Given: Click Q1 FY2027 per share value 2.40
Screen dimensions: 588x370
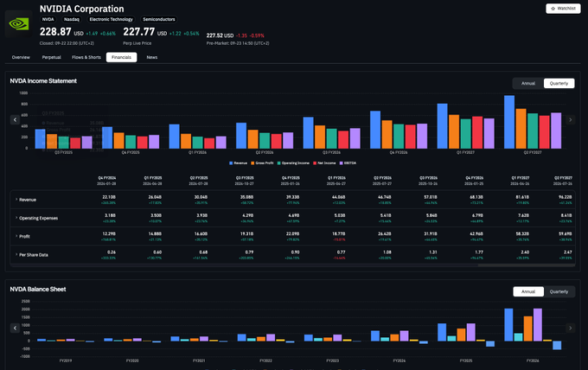Looking at the screenshot, I should (525, 252).
